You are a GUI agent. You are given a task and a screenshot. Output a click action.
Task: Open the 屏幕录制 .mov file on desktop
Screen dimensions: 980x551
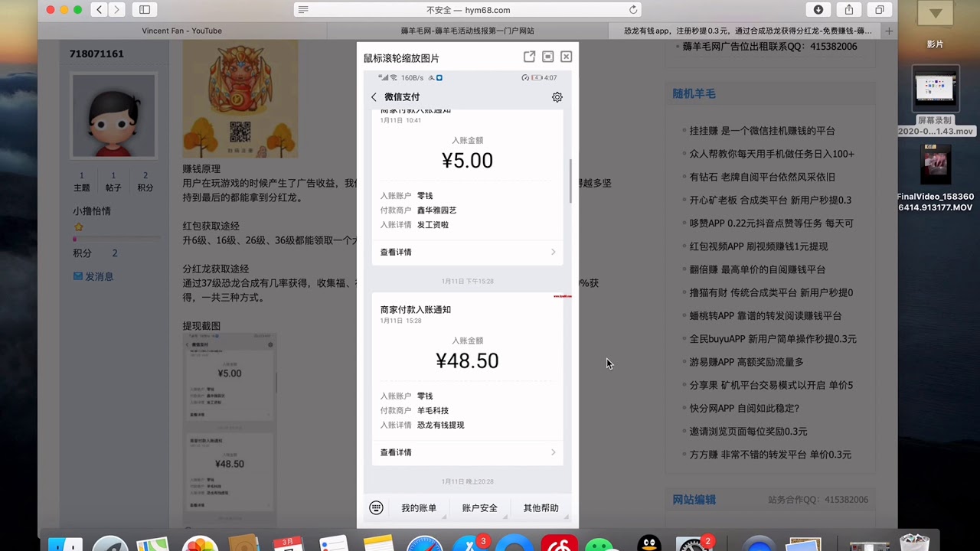coord(936,102)
